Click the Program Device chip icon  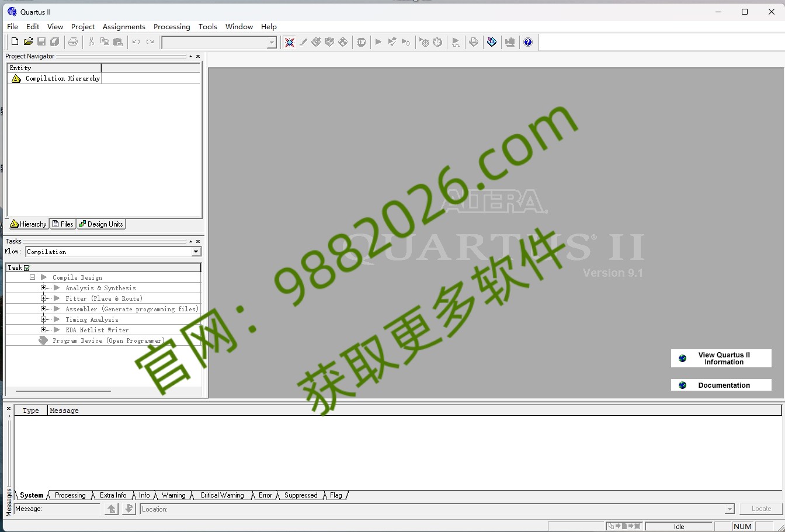coord(43,340)
